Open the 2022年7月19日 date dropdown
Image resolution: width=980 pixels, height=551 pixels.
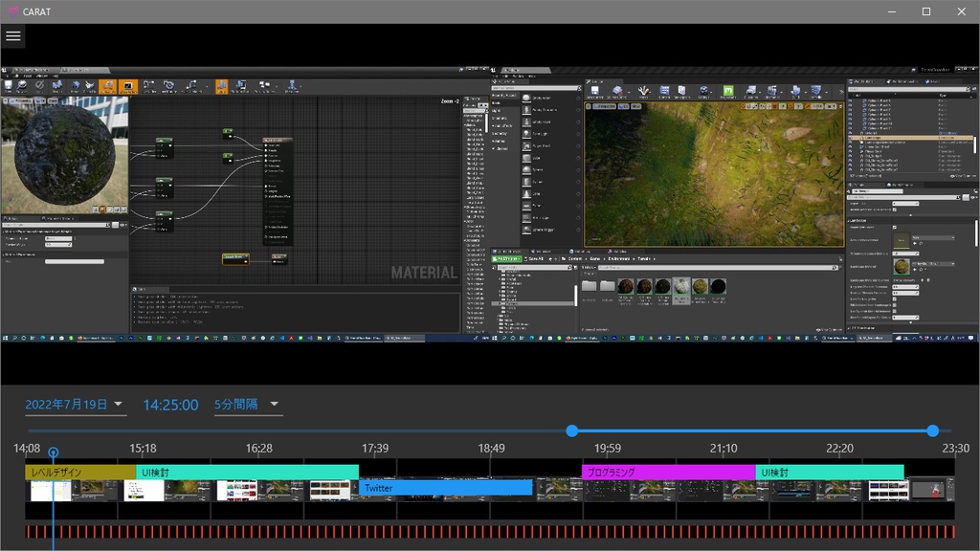[75, 404]
